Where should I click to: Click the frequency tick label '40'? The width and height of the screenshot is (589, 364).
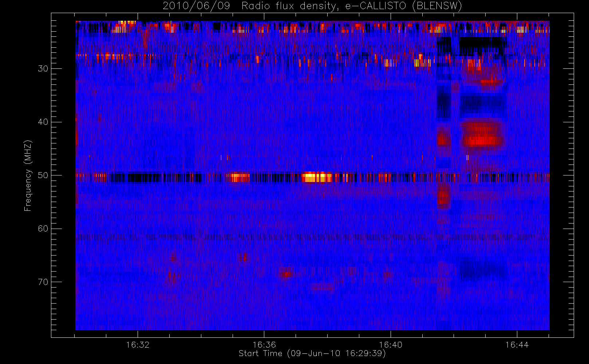43,122
